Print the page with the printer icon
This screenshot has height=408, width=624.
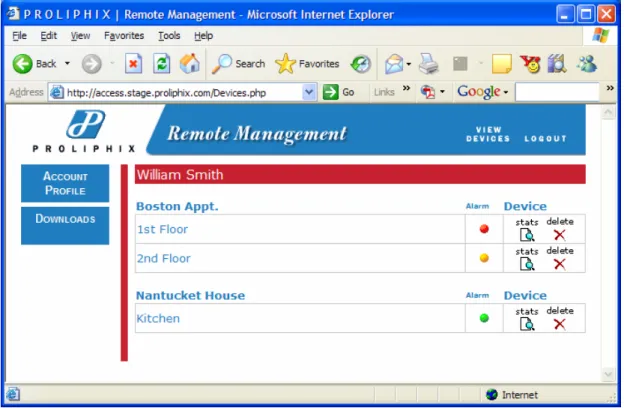point(429,64)
